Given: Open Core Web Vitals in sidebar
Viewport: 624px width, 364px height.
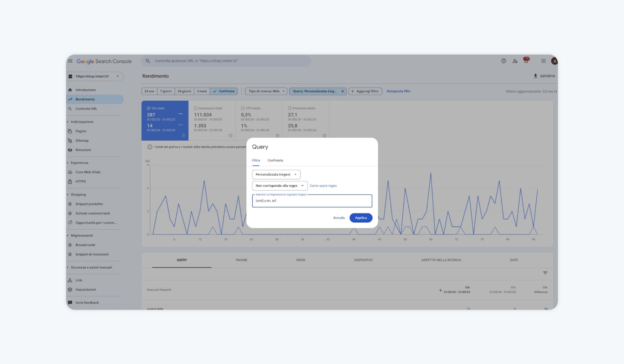Looking at the screenshot, I should click(x=88, y=172).
